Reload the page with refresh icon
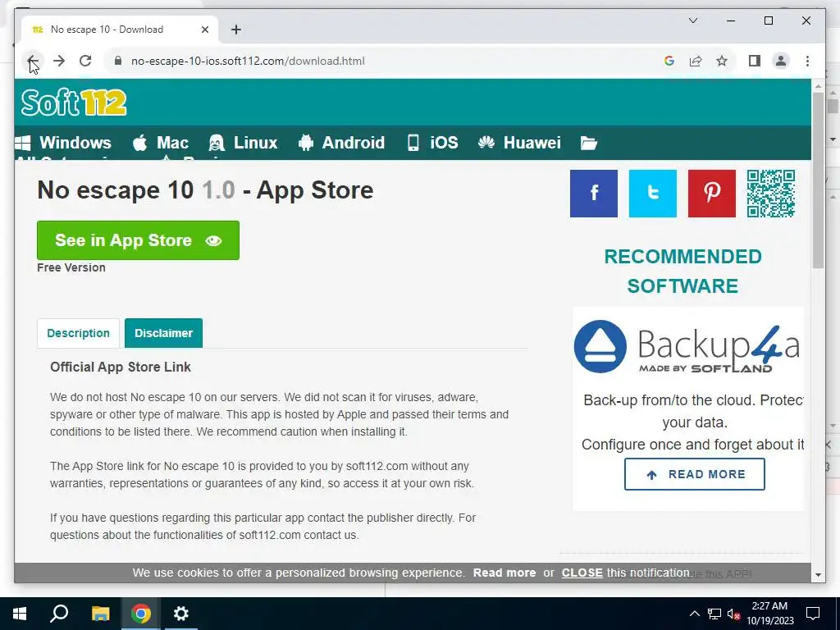Viewport: 840px width, 630px height. (x=85, y=61)
